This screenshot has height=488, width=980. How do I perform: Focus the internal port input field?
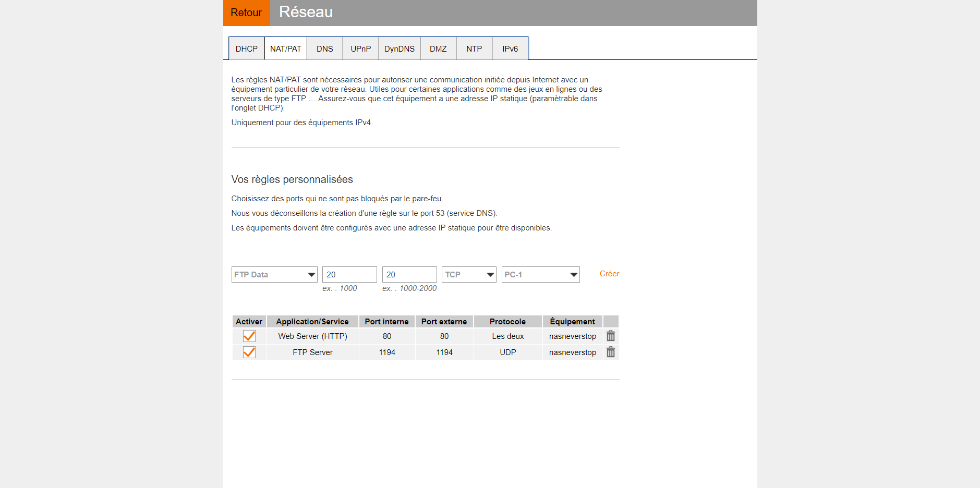point(349,275)
